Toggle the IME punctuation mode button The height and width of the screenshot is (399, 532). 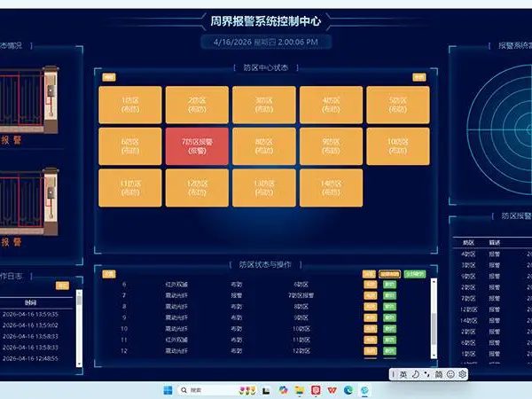pyautogui.click(x=426, y=374)
